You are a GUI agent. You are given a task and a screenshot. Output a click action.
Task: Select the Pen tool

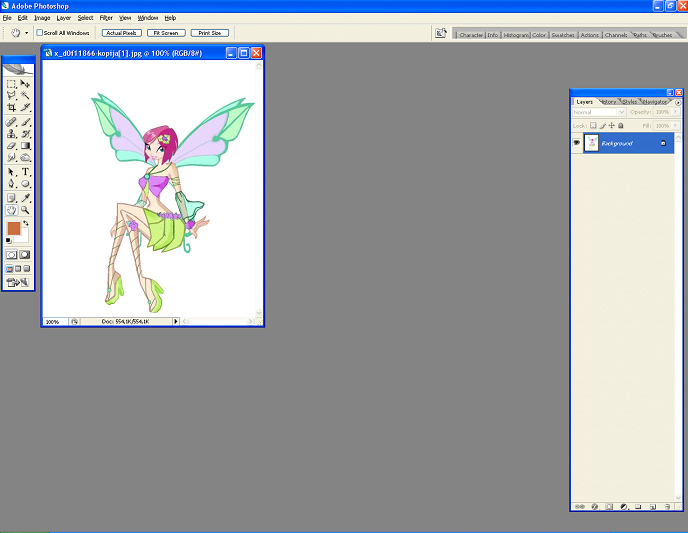(x=11, y=184)
